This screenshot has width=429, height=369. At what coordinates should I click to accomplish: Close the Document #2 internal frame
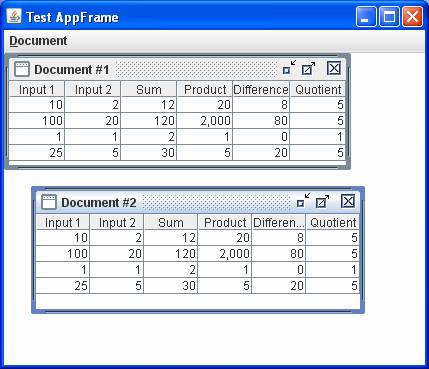[x=348, y=201]
